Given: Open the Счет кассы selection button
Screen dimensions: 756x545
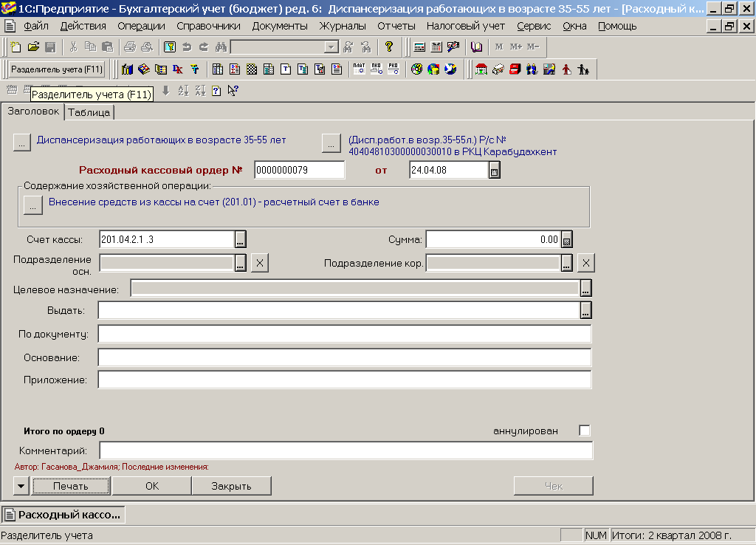Looking at the screenshot, I should 240,239.
